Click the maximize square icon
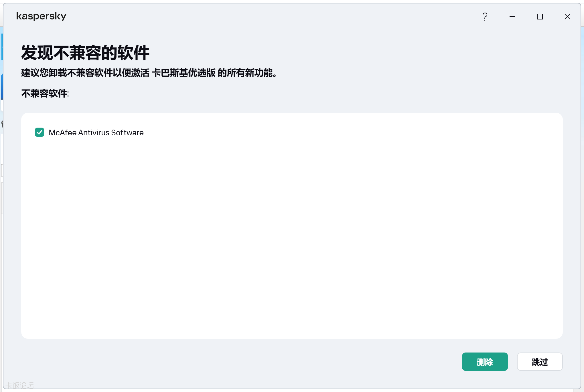Screen dimensions: 584x392 [x=540, y=17]
